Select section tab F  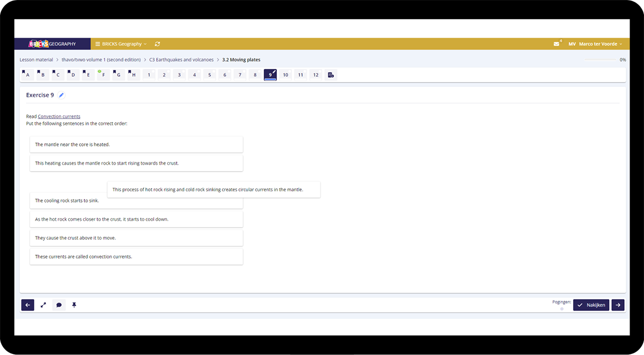point(103,75)
